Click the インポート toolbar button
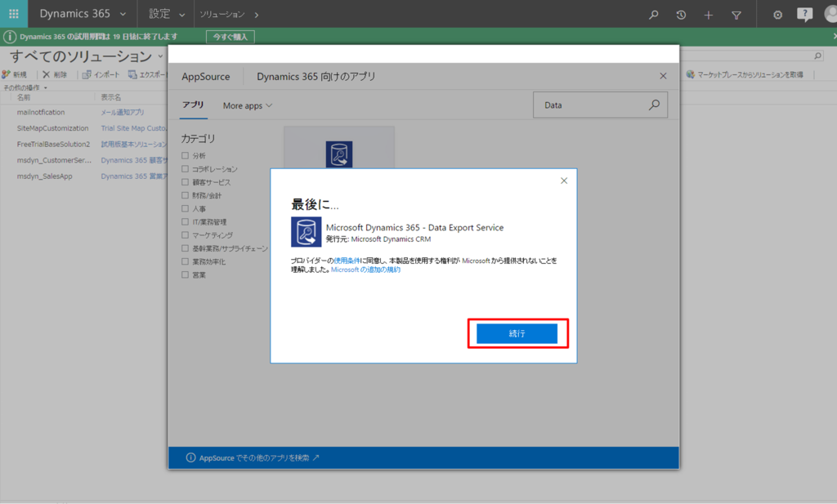837x504 pixels. pos(101,74)
